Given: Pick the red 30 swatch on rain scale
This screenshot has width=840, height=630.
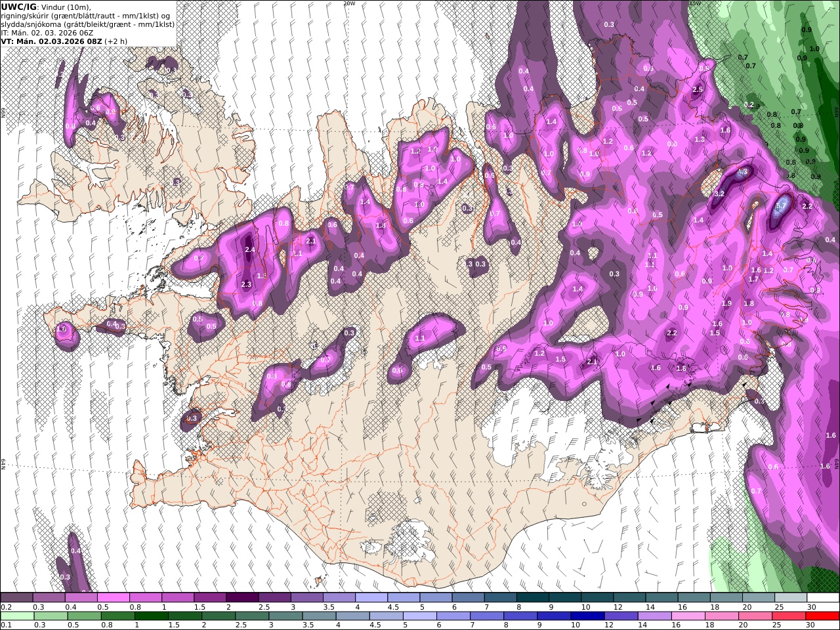Looking at the screenshot, I should pos(822,616).
